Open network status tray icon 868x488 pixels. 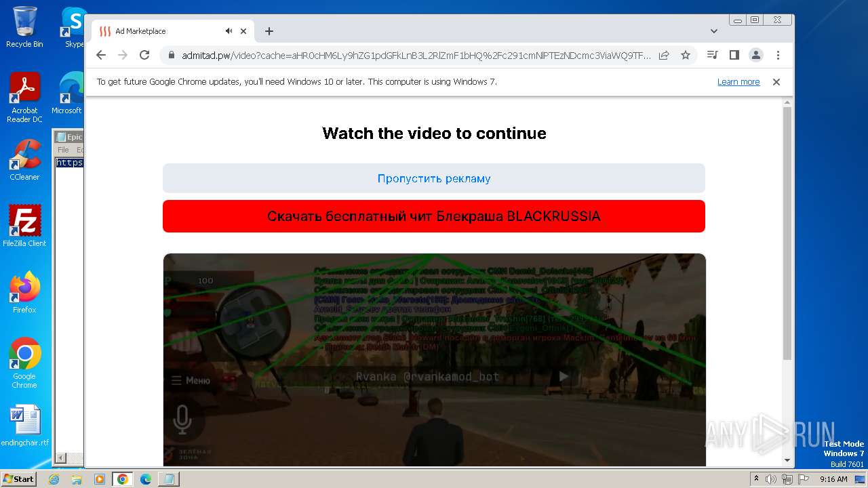point(787,479)
